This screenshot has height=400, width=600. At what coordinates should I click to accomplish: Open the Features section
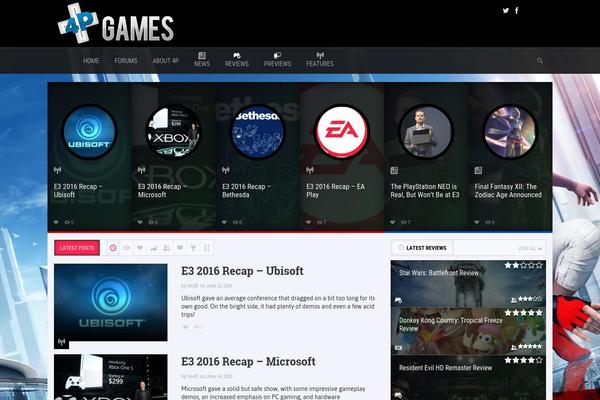pos(320,60)
